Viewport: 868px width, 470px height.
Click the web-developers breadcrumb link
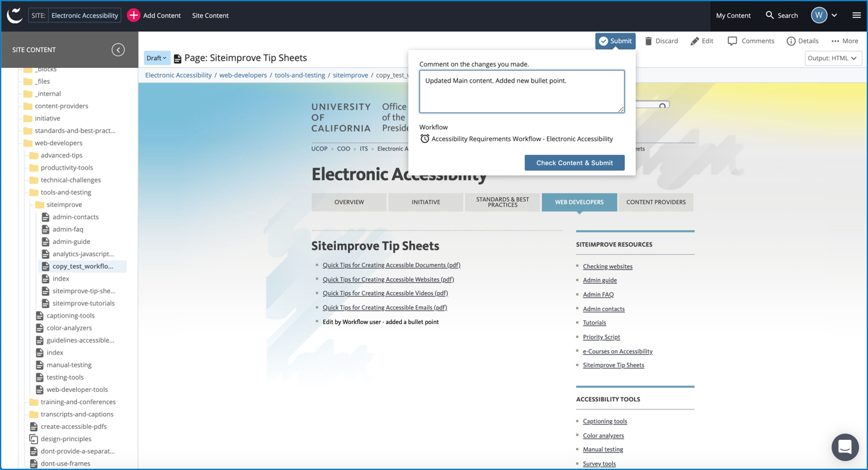point(243,76)
